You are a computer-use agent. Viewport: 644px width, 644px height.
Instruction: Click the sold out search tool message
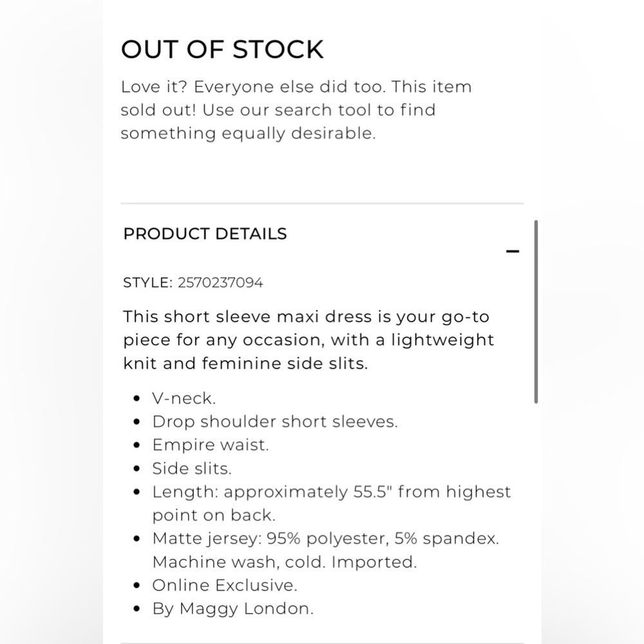296,110
